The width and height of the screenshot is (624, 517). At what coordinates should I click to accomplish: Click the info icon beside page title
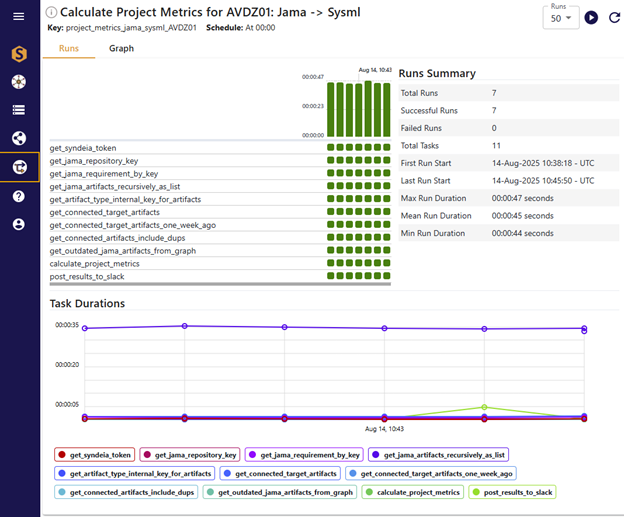click(x=52, y=12)
